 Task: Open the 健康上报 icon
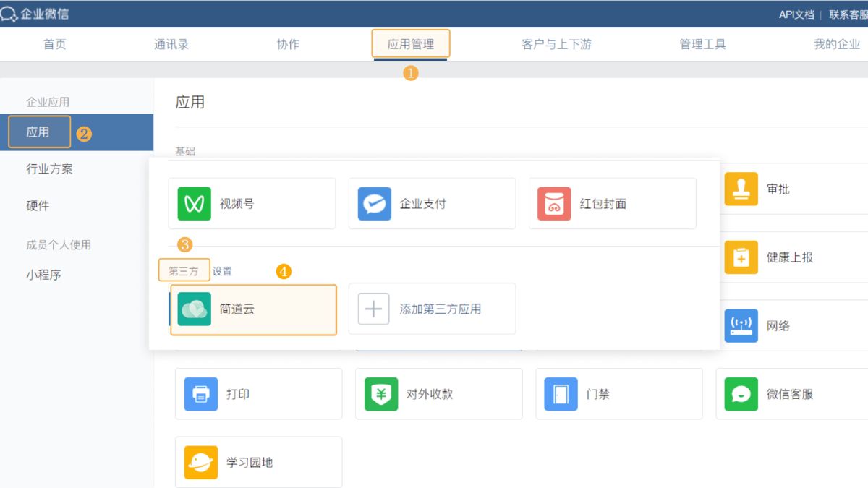[x=741, y=257]
